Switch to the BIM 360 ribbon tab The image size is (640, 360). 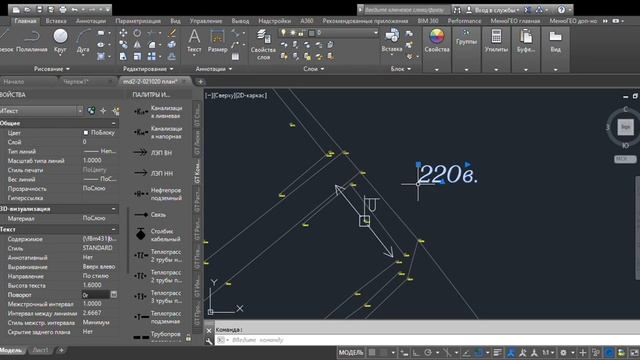tap(428, 21)
